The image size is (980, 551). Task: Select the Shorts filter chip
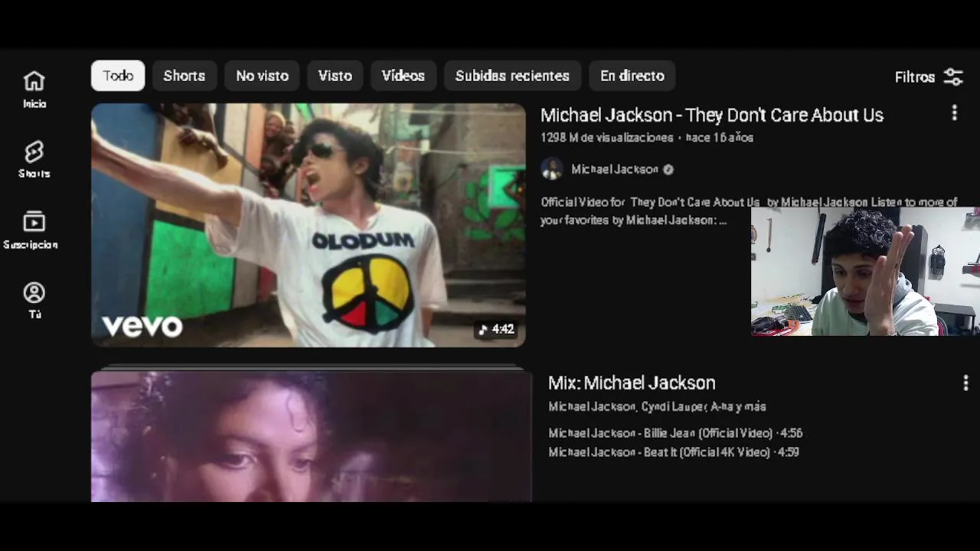184,76
